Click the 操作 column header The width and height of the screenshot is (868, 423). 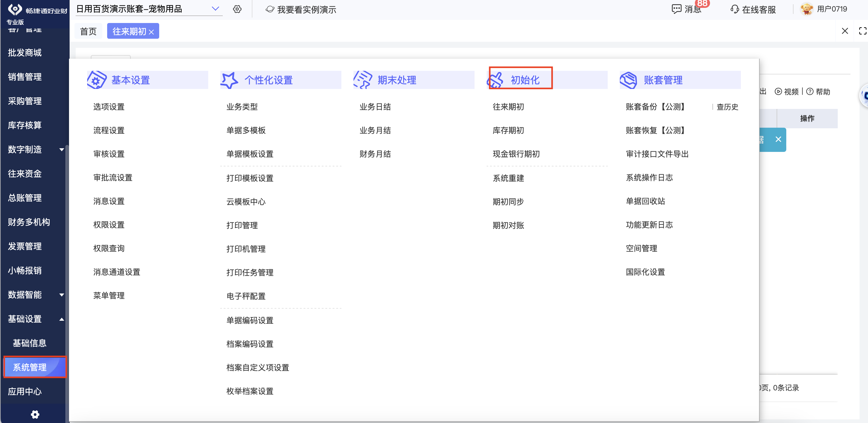807,119
